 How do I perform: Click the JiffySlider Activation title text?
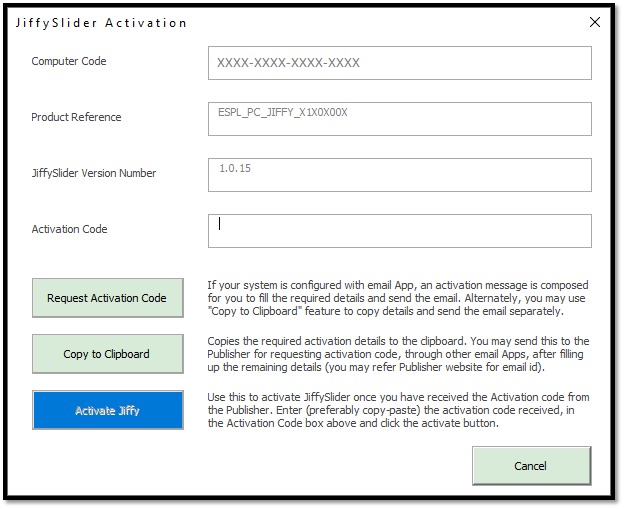pos(101,23)
